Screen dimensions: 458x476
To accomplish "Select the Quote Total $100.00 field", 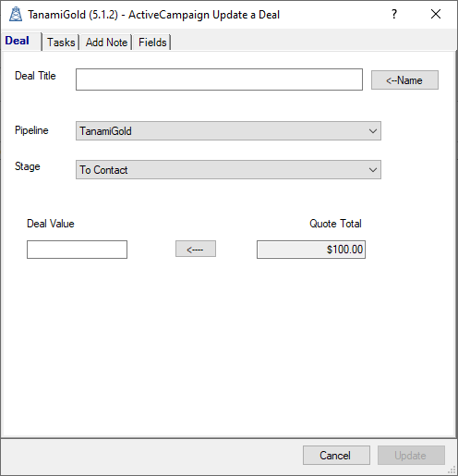I will tap(311, 250).
